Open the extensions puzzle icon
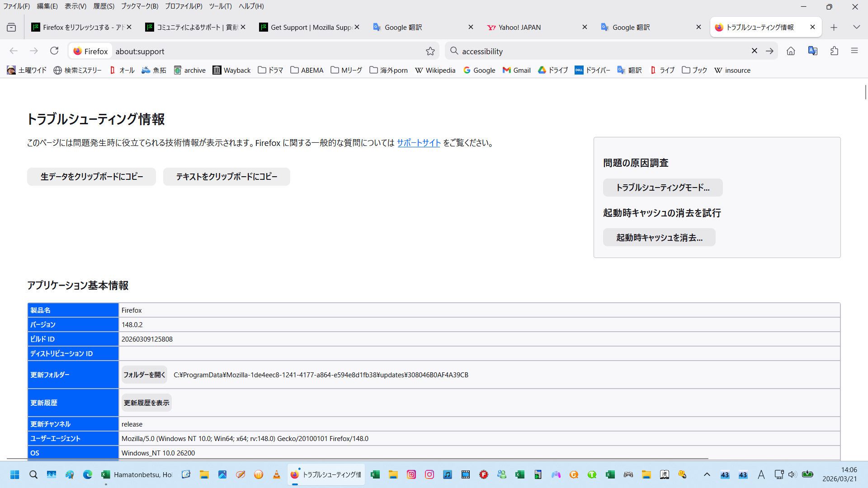 pyautogui.click(x=834, y=51)
